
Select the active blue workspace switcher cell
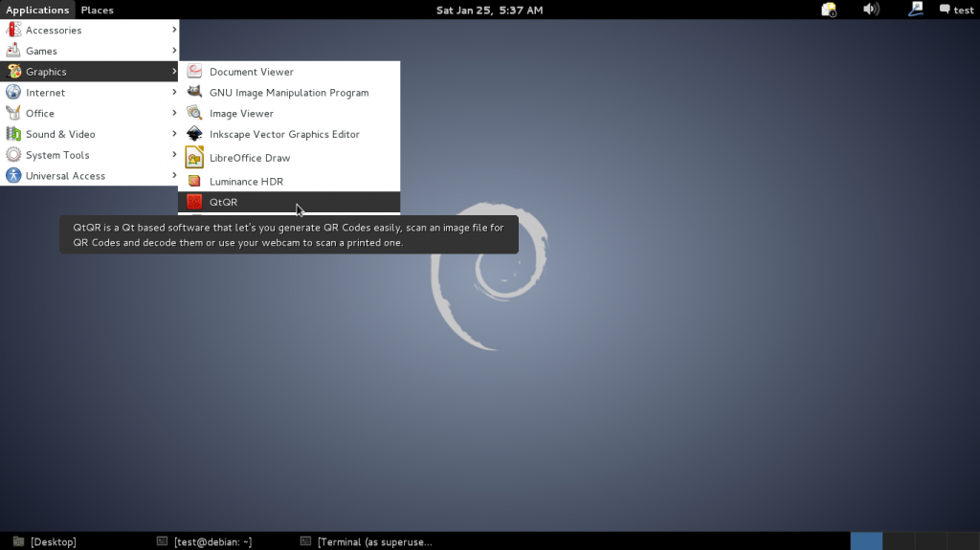coord(866,541)
